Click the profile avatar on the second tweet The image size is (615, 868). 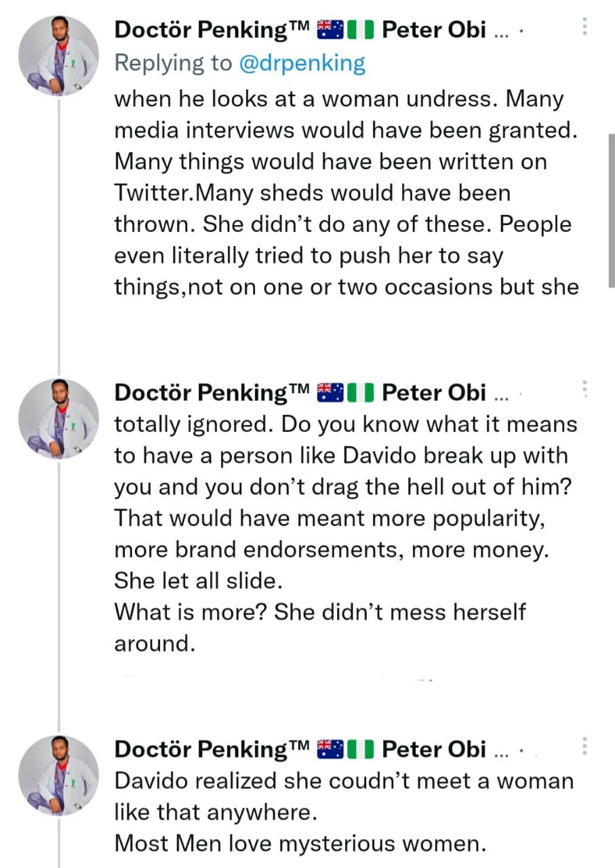pyautogui.click(x=58, y=419)
